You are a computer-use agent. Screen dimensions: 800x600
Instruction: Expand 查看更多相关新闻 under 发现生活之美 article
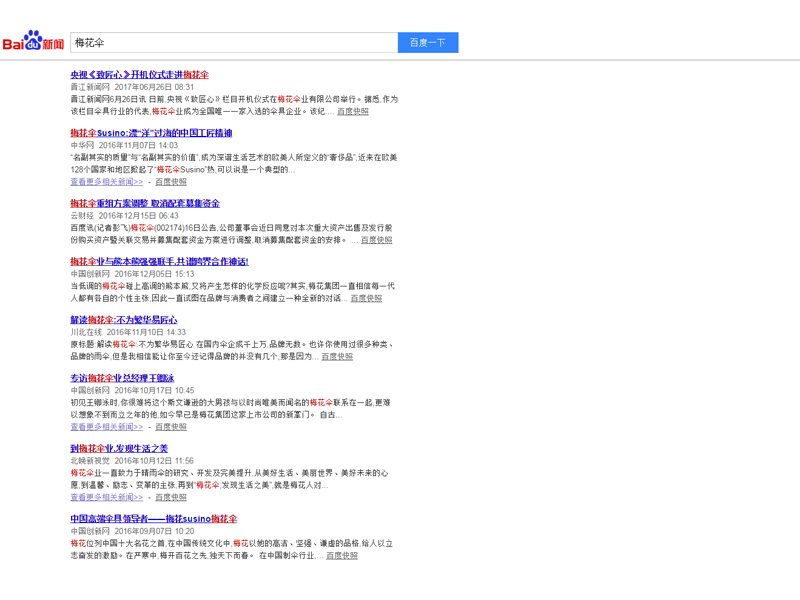coord(107,497)
